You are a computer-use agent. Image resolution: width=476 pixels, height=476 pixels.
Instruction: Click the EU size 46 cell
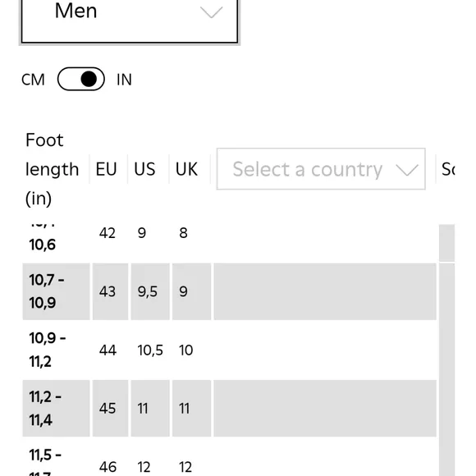(x=108, y=467)
